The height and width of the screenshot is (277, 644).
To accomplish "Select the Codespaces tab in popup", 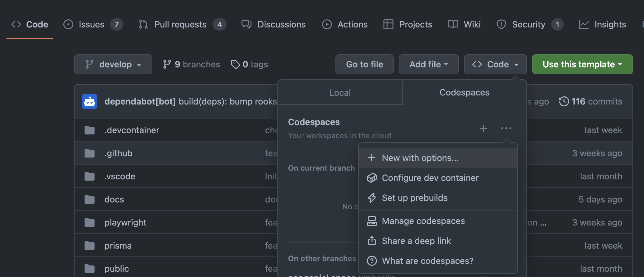I will point(464,93).
